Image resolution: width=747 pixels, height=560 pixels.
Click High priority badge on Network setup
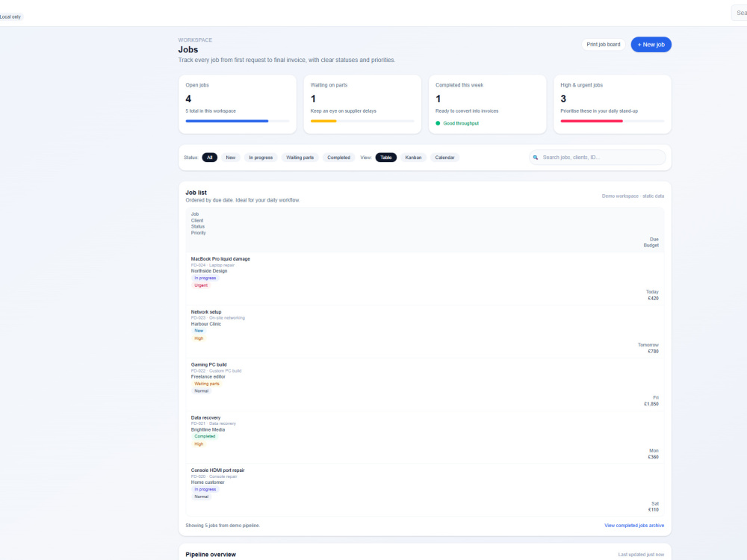(199, 338)
